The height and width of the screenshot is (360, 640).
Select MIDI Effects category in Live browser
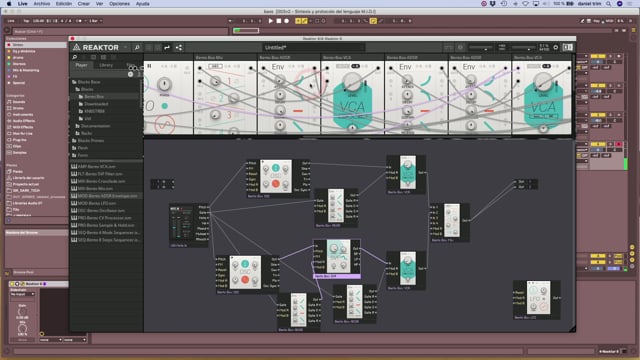coord(23,127)
